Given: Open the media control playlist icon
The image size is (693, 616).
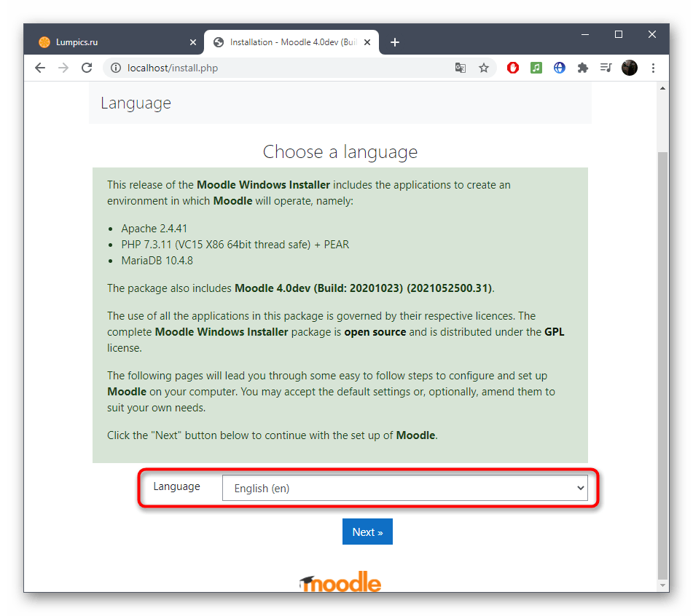Looking at the screenshot, I should coord(606,68).
